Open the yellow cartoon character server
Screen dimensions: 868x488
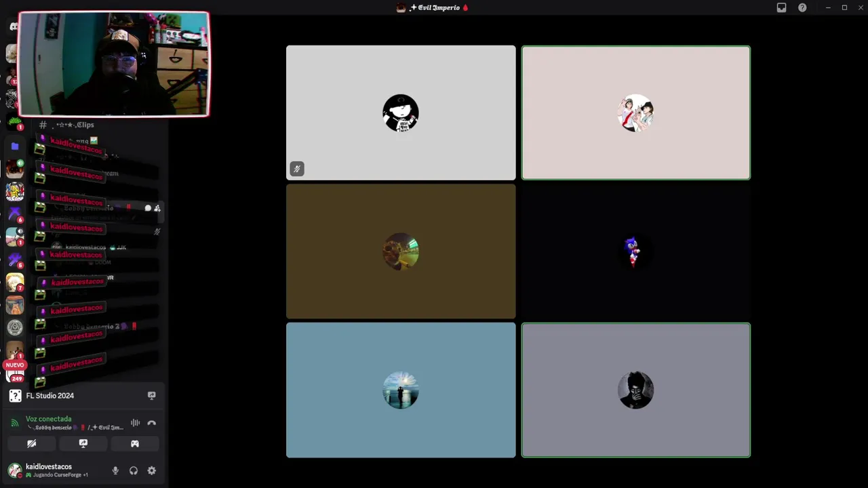coord(15,192)
